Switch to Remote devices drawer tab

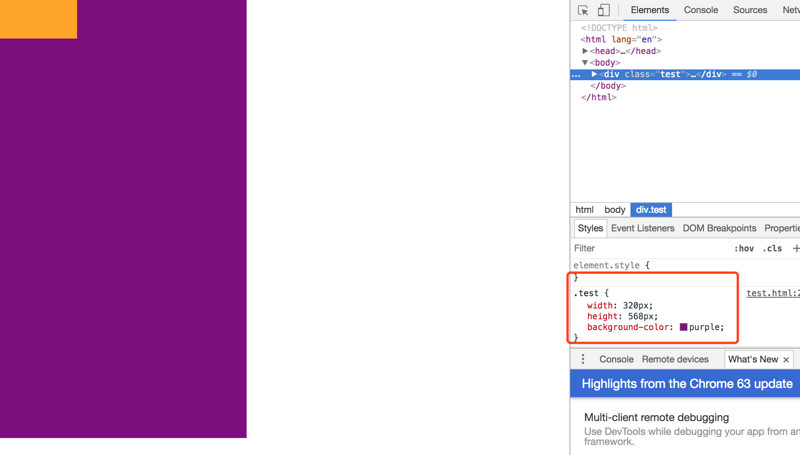(675, 359)
